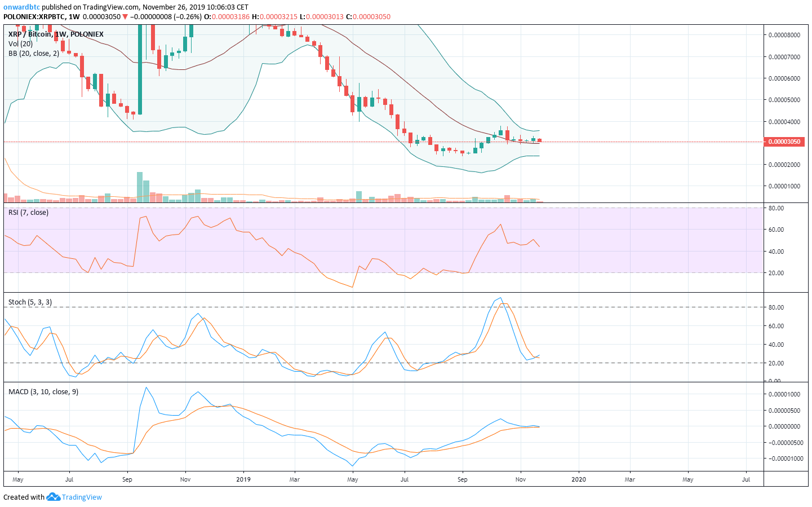This screenshot has width=812, height=507.
Task: Click the 0.00002000 price axis label
Action: 784,165
